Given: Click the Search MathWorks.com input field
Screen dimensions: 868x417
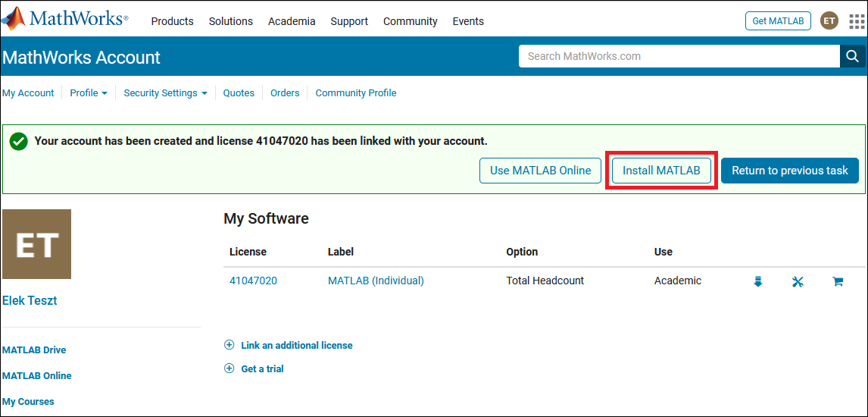Looking at the screenshot, I should (x=679, y=56).
